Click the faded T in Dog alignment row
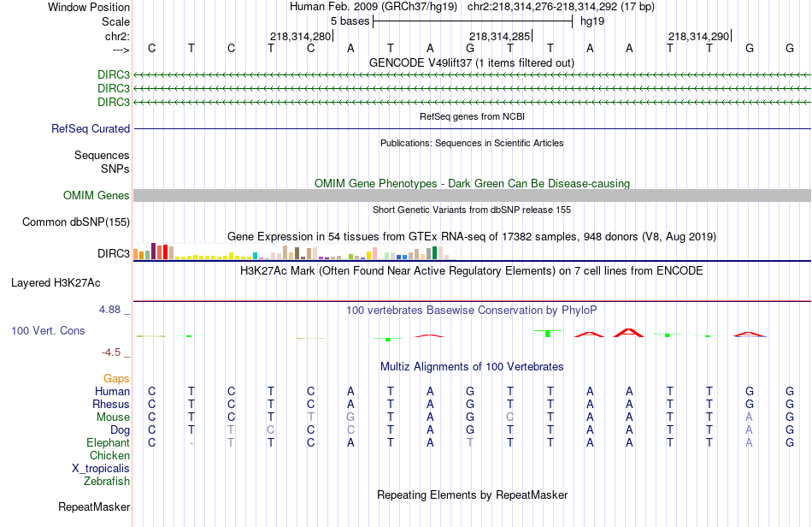The width and height of the screenshot is (812, 527). point(231,430)
